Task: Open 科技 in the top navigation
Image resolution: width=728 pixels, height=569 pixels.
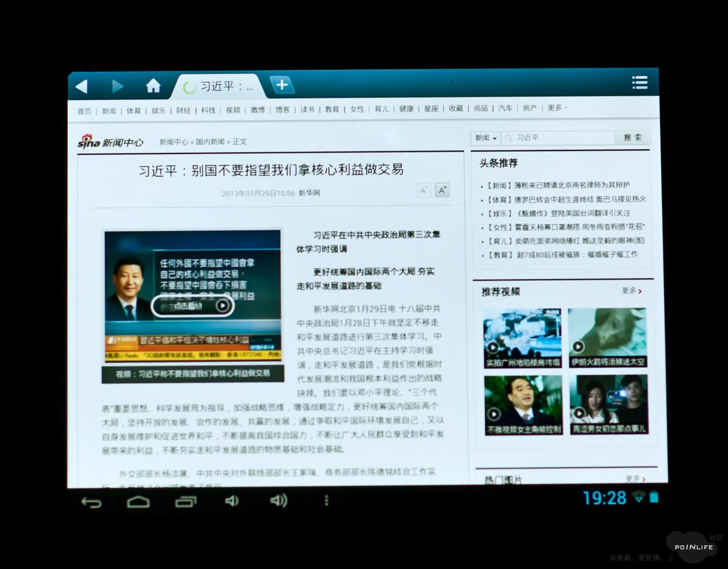Action: pos(208,110)
